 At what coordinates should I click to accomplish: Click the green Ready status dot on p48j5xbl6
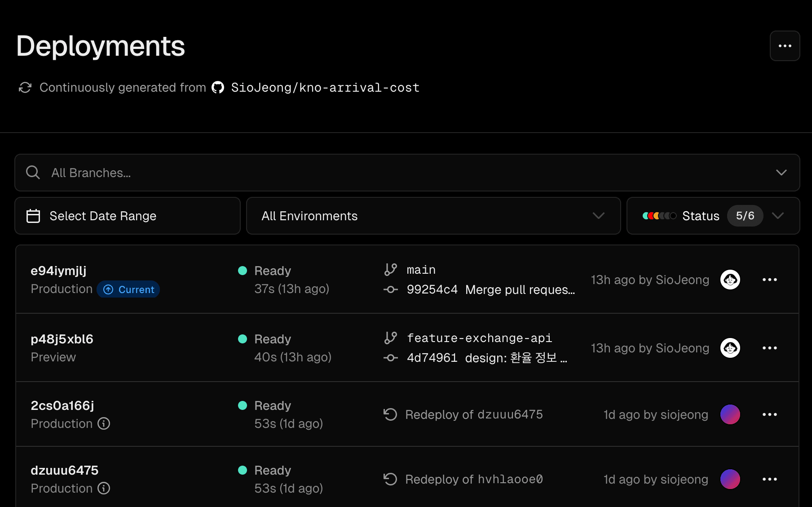tap(243, 338)
